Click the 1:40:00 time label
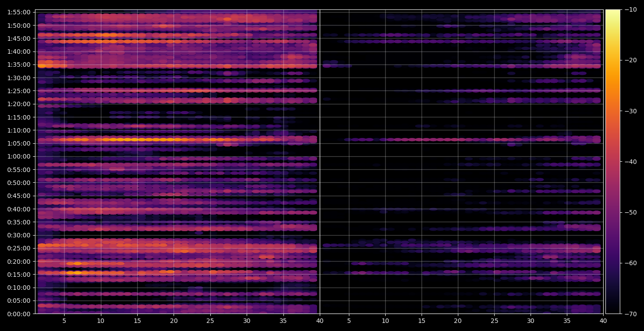Screen dimensions: 644x331 click(19, 52)
